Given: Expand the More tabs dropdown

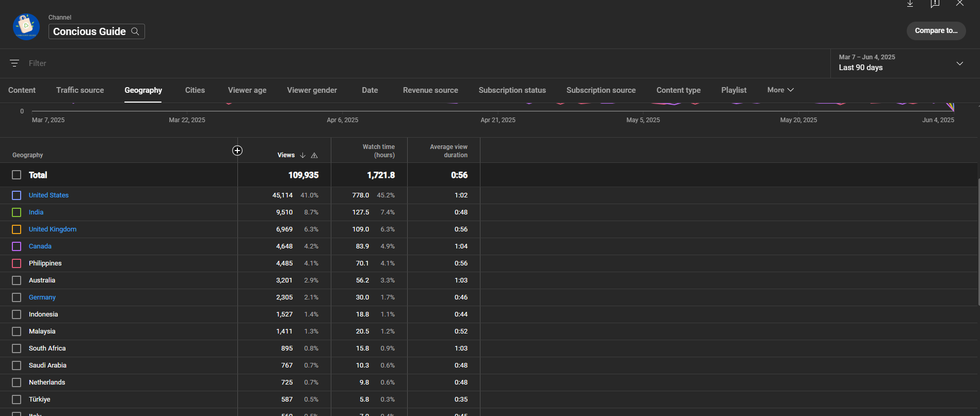Looking at the screenshot, I should [x=780, y=90].
